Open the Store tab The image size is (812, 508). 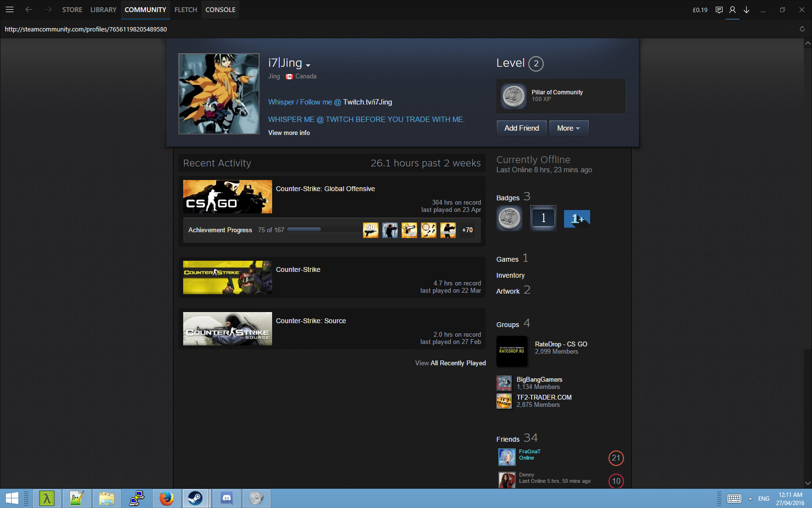72,10
